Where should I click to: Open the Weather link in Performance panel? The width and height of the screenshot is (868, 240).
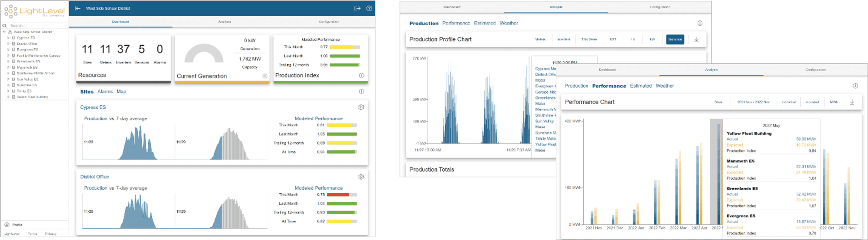pyautogui.click(x=664, y=86)
